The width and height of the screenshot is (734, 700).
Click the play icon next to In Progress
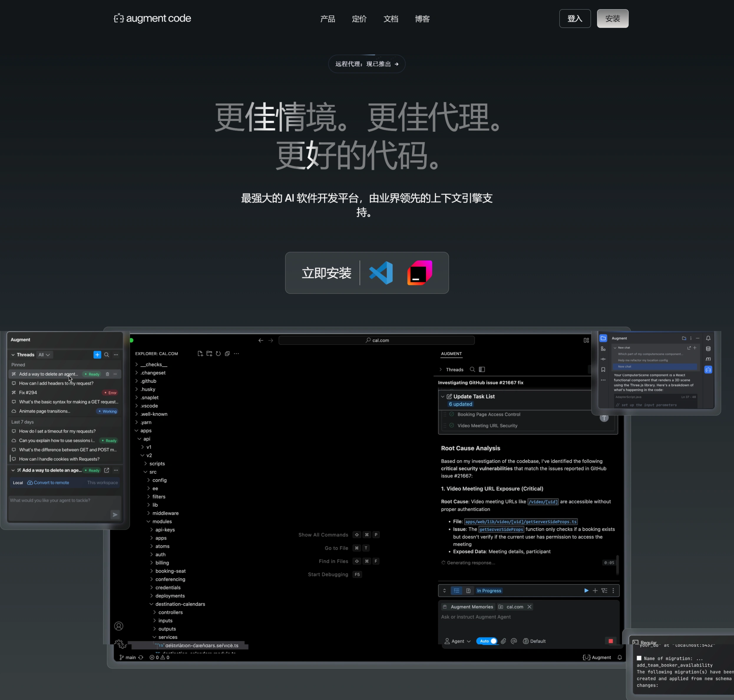[586, 591]
